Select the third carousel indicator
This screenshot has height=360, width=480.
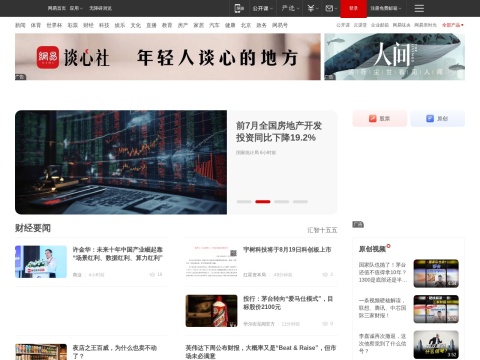[281, 202]
